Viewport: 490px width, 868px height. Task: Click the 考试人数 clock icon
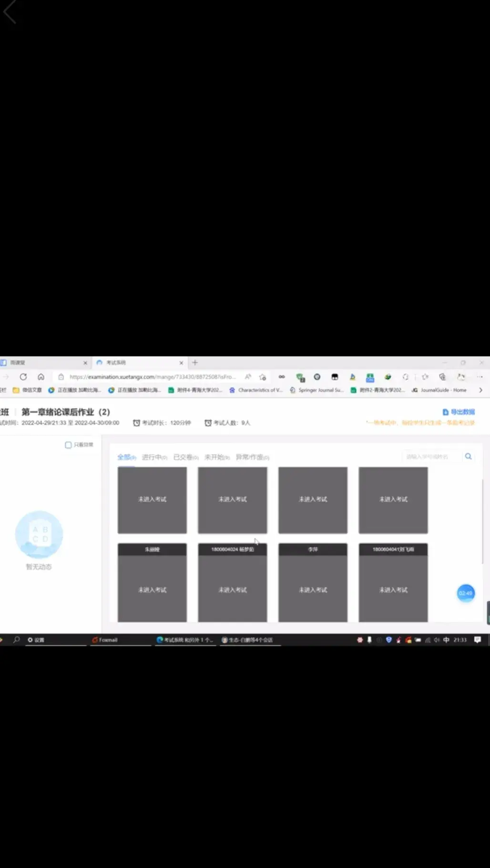click(x=208, y=423)
